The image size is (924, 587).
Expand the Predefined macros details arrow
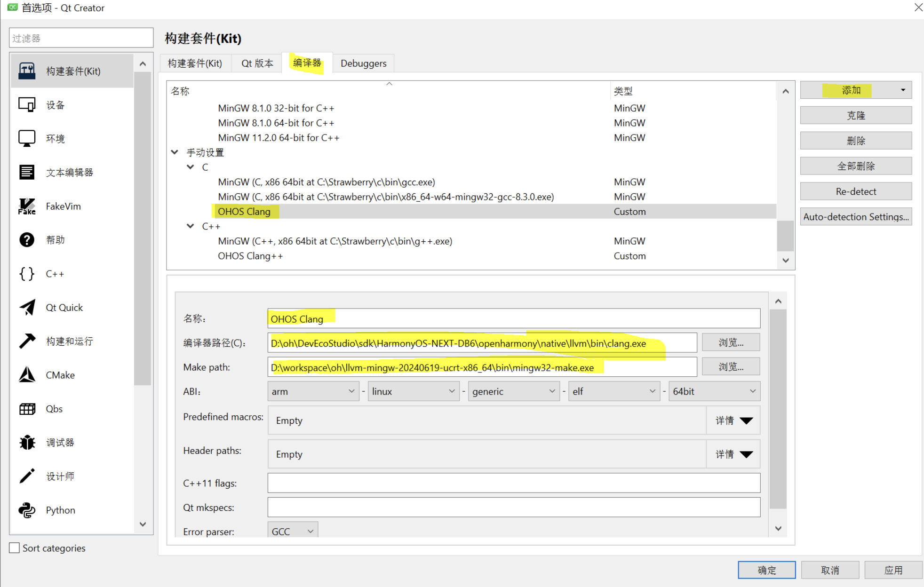click(746, 420)
